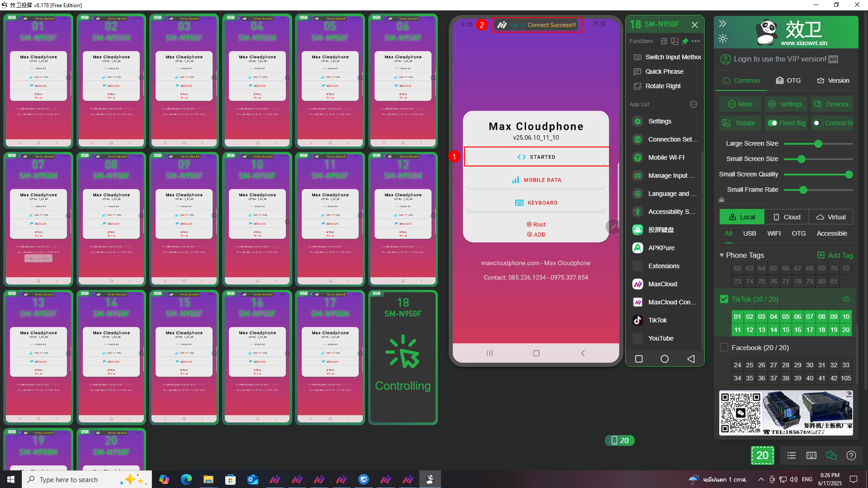Open the keyboard icon in bottom bar

point(811,455)
